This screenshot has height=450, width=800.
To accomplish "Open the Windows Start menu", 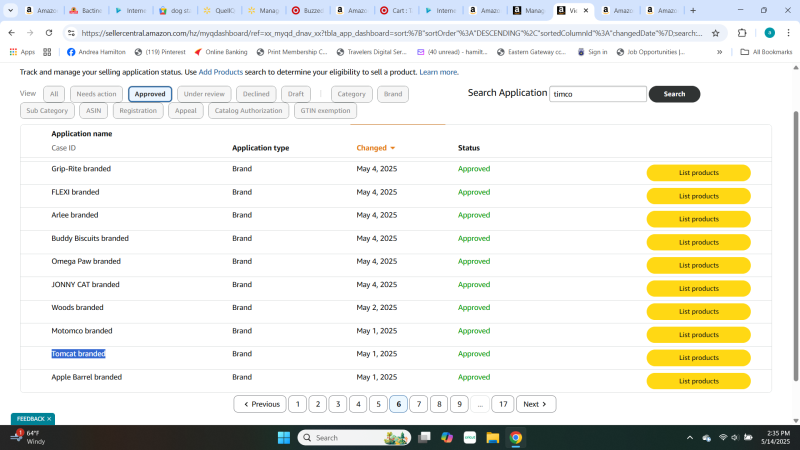I will coord(282,437).
